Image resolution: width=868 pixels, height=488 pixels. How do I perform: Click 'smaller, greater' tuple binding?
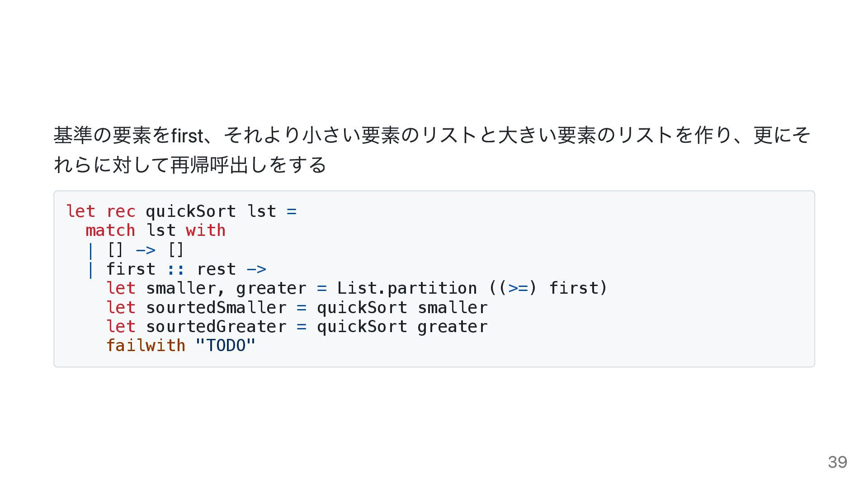click(x=226, y=288)
